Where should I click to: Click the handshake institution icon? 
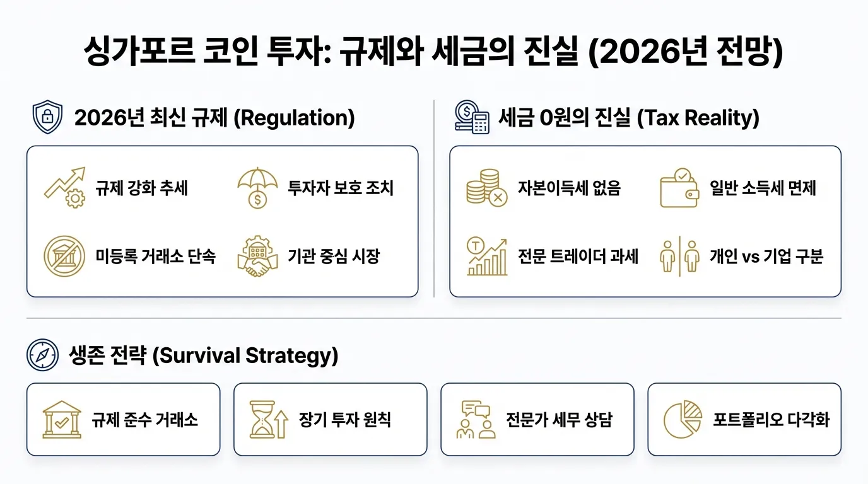257,256
